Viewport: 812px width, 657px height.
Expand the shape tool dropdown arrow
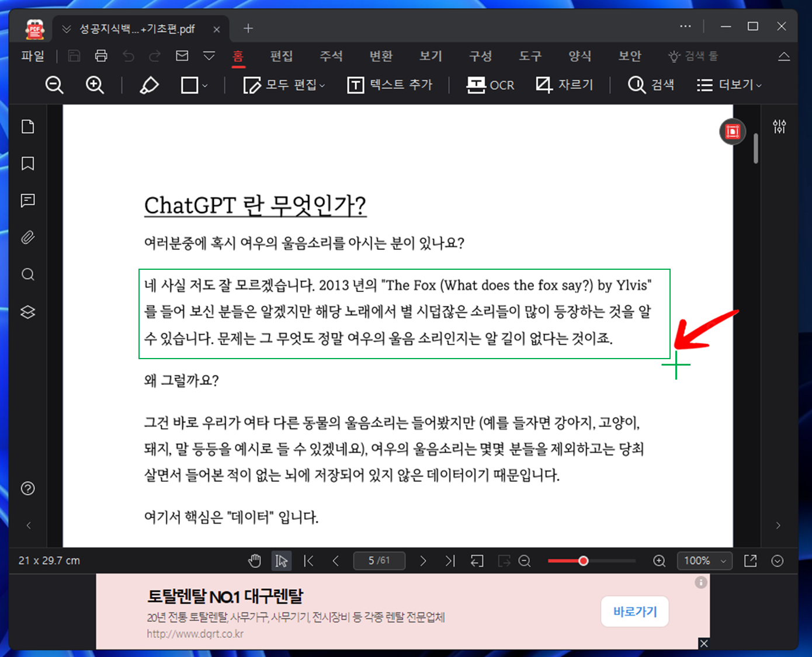pos(204,86)
